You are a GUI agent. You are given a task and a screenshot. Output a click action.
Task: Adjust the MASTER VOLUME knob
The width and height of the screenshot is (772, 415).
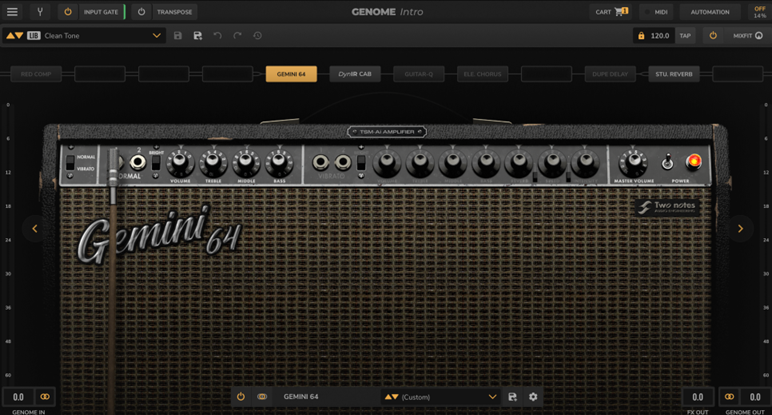click(633, 162)
